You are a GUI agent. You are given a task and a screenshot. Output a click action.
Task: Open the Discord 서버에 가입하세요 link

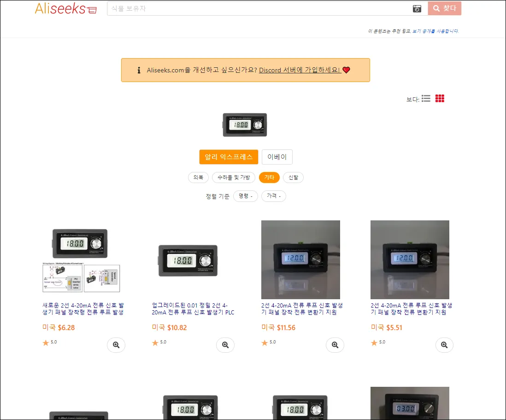click(300, 70)
